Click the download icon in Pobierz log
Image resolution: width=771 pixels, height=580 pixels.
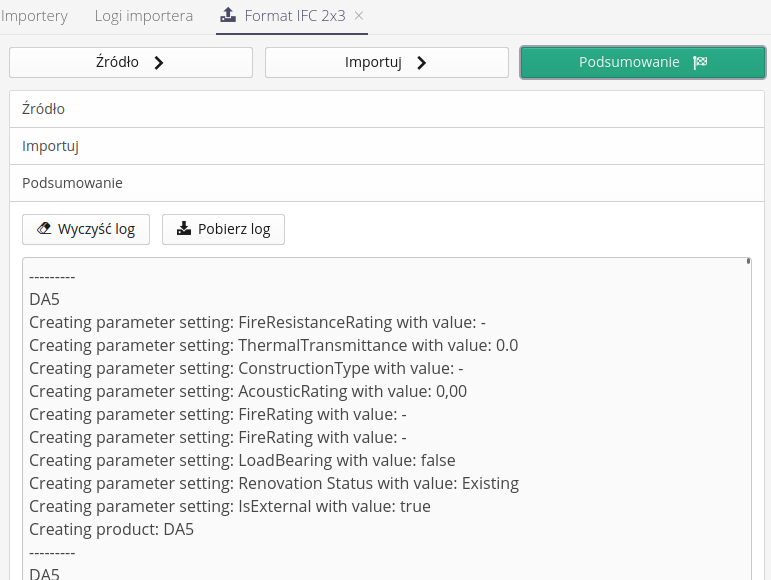pyautogui.click(x=184, y=229)
